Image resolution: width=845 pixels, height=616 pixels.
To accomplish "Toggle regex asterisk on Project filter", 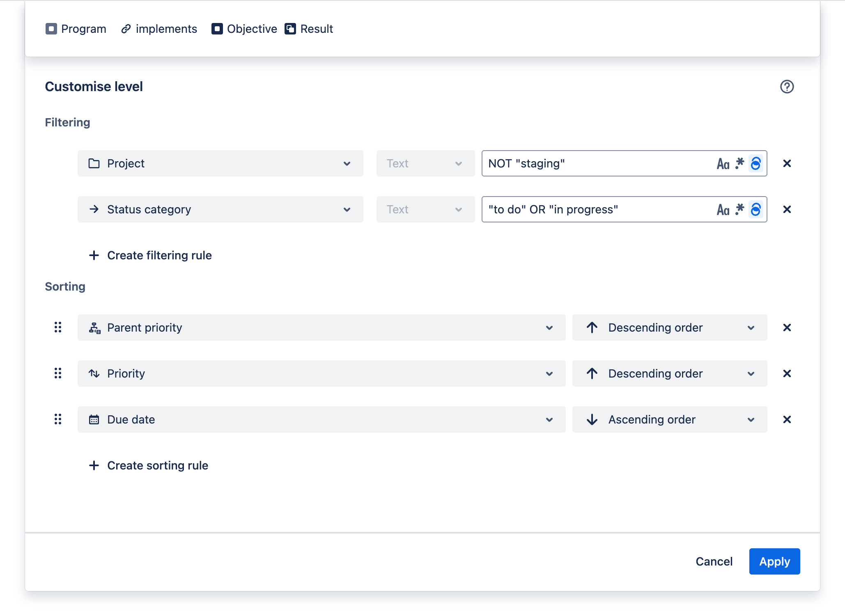I will (x=739, y=163).
